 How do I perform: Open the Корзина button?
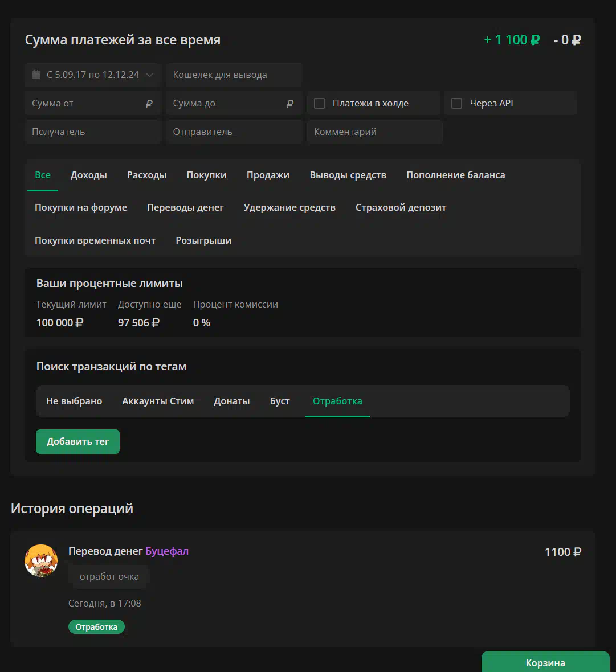click(x=545, y=662)
